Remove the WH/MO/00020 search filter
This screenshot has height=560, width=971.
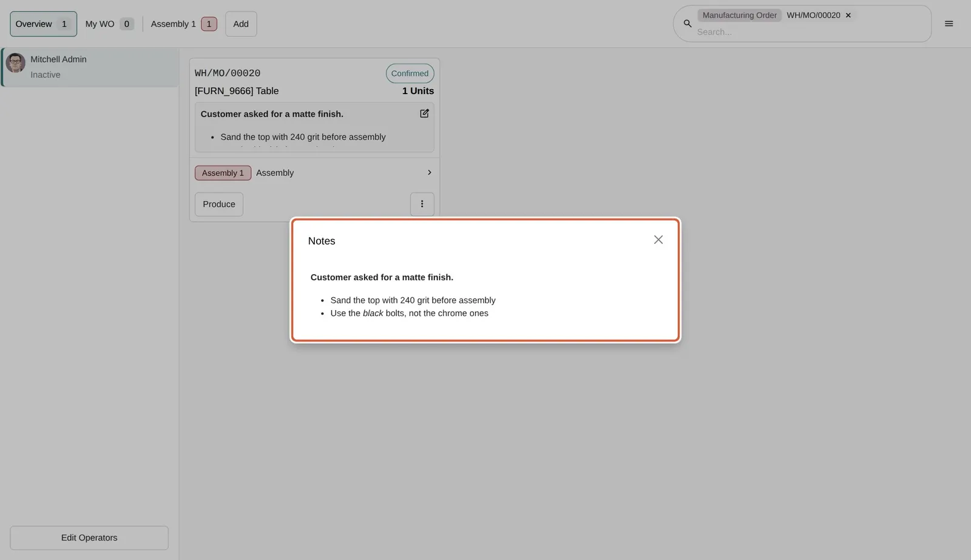click(848, 15)
